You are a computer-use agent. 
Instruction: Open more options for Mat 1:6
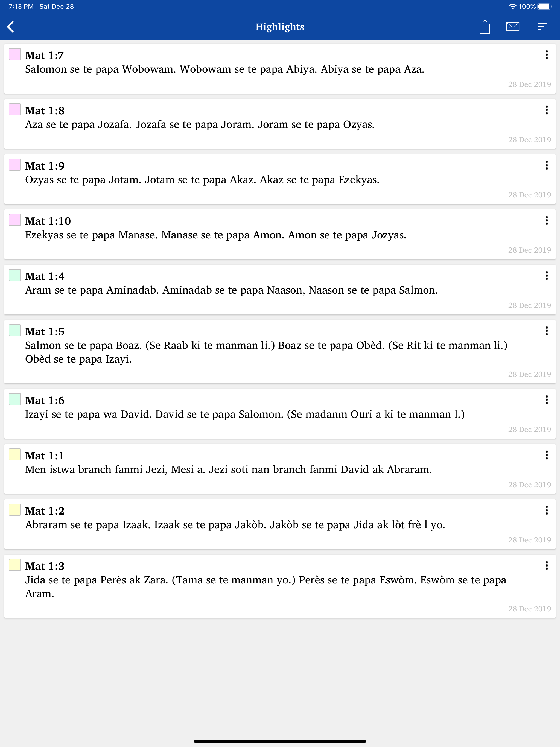(547, 400)
